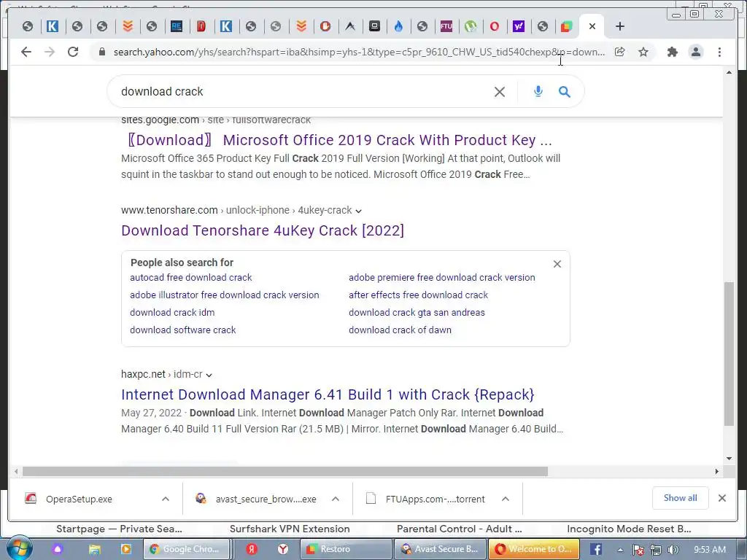
Task: Expand the tenorshare.com result URL dropdown
Action: (x=359, y=211)
